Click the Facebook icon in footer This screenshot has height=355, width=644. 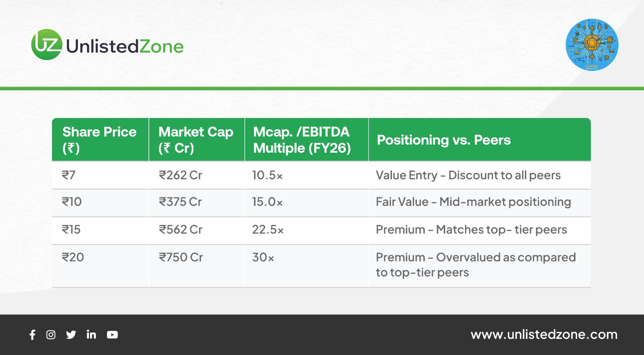(x=33, y=335)
